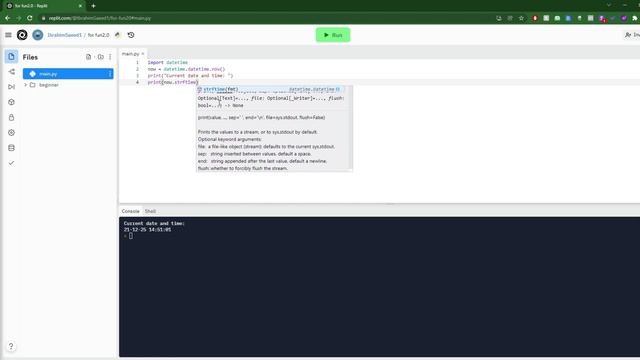Click the red shield extension icon

click(x=535, y=18)
